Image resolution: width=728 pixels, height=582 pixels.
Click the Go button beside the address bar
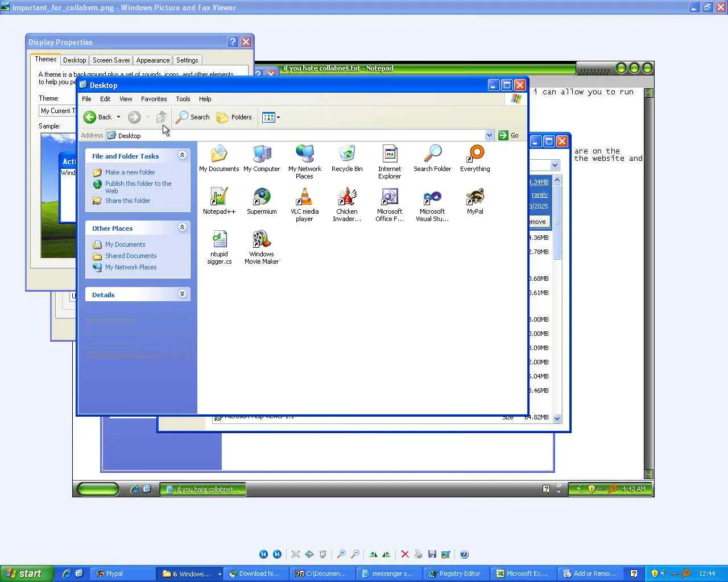click(508, 135)
